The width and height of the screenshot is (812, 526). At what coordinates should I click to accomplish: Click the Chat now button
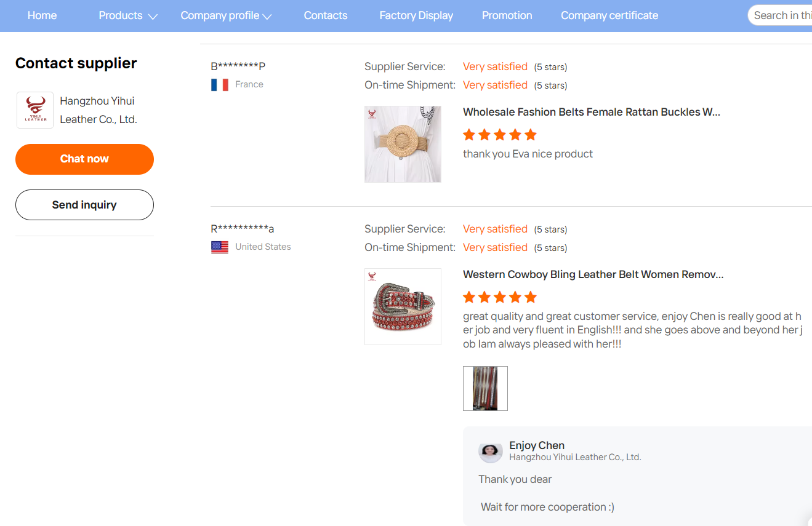click(84, 159)
